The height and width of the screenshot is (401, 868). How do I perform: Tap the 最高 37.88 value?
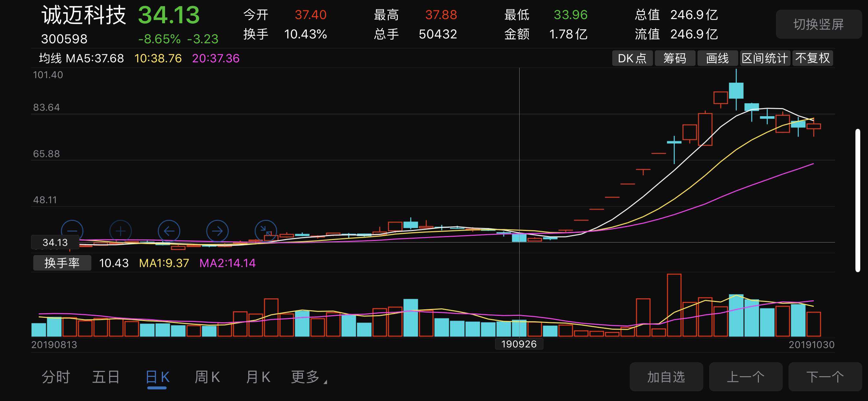coord(441,15)
